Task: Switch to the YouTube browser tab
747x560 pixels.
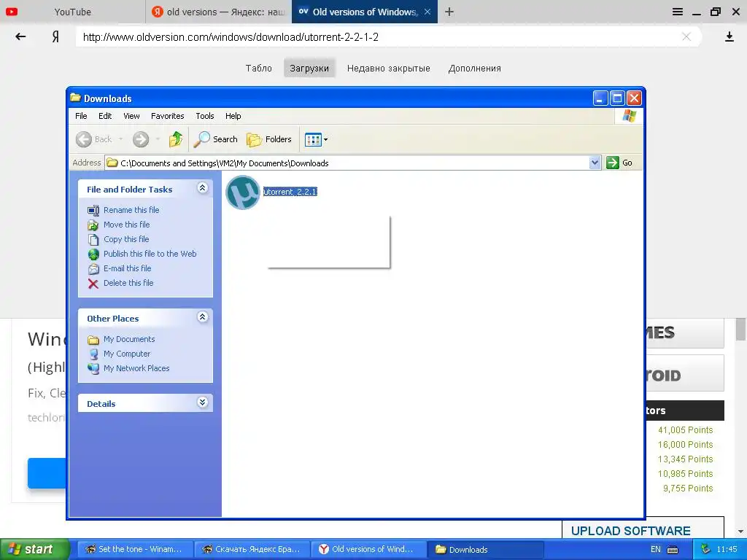Action: [x=72, y=12]
